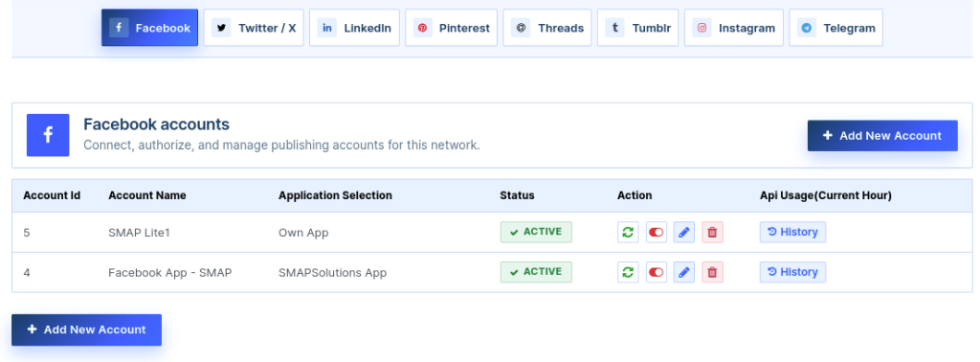Screen dimensions: 980x362
Task: Delete Facebook App - SMAP via trash icon
Action: [x=712, y=272]
